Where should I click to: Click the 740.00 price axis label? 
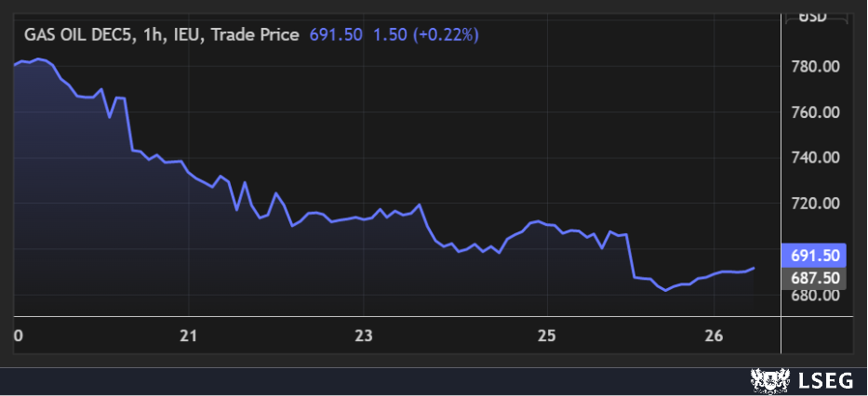815,158
